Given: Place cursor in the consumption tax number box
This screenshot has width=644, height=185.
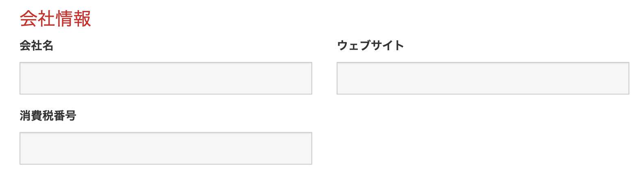Looking at the screenshot, I should click(x=165, y=148).
